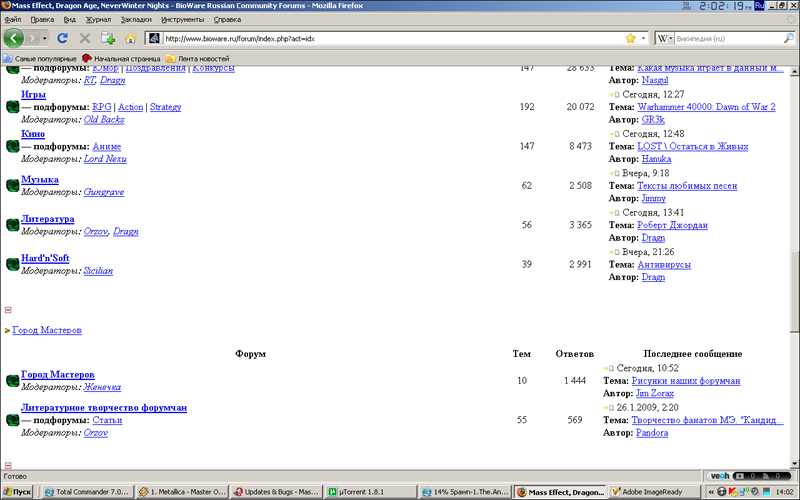This screenshot has height=500, width=800.
Task: Click the Музыка forum status icon
Action: (13, 185)
